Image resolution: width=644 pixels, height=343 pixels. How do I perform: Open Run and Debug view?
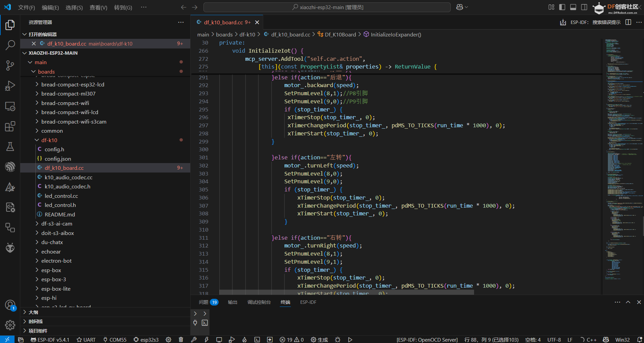click(x=10, y=86)
